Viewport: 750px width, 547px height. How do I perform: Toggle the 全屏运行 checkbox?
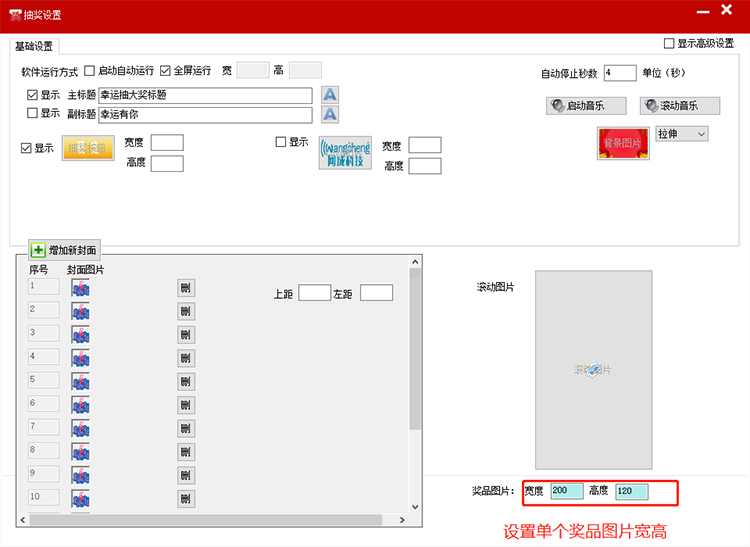pos(166,71)
